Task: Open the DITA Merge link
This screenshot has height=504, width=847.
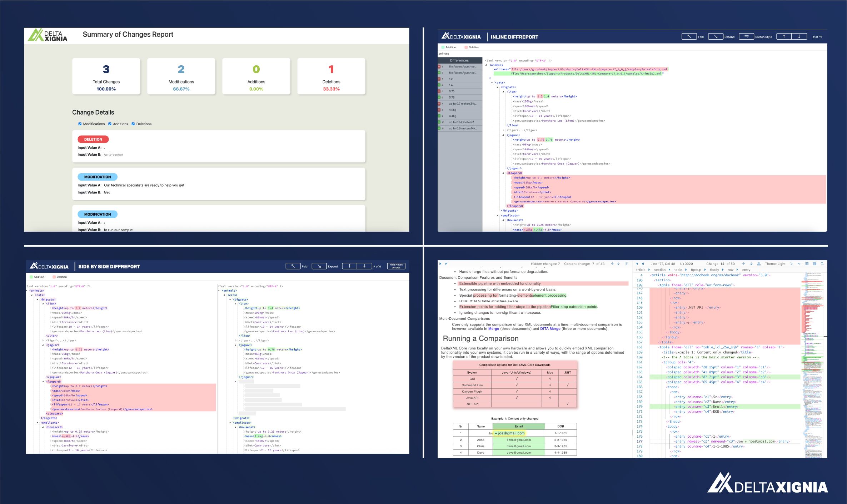Action: point(550,329)
